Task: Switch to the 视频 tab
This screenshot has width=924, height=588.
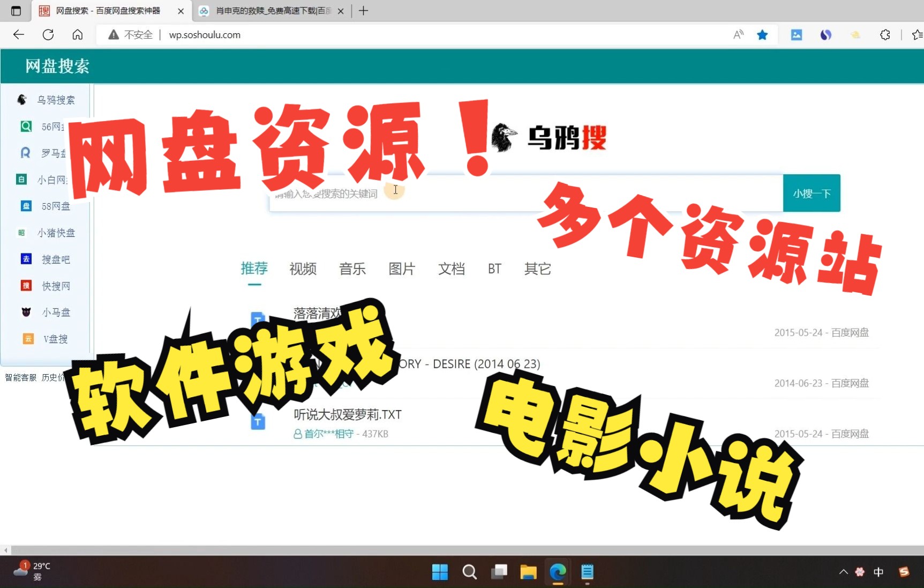Action: (303, 269)
